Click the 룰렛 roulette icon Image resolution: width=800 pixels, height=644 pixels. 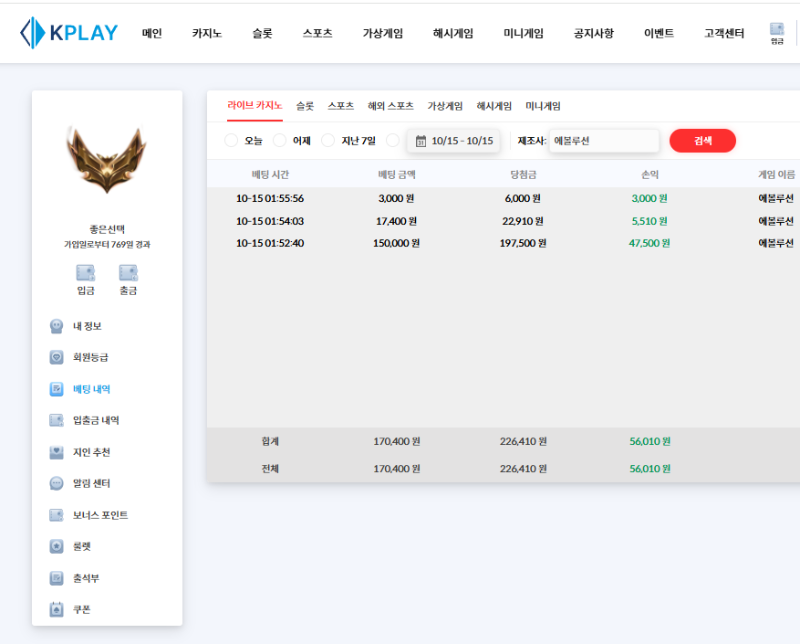[57, 546]
